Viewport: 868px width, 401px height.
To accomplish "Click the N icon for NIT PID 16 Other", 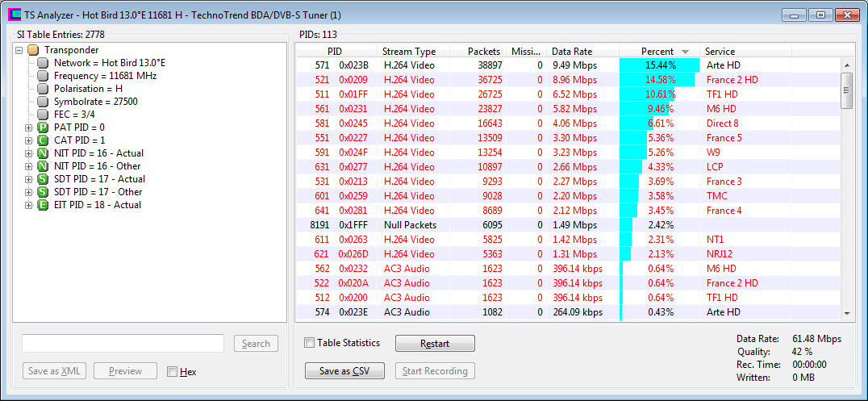I will (x=44, y=166).
